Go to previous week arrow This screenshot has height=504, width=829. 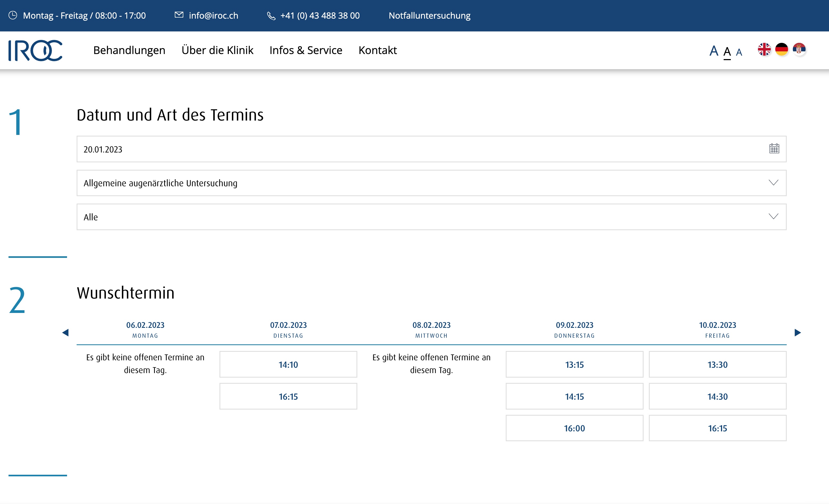coord(66,332)
